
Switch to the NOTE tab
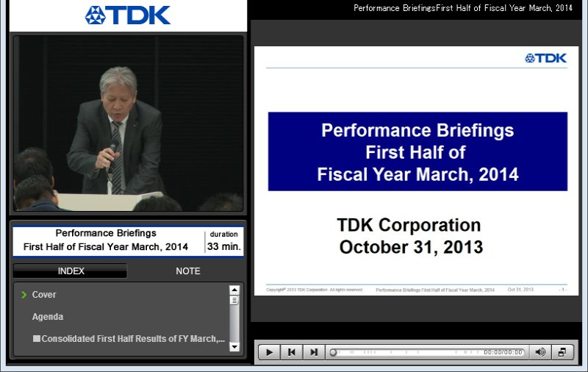pyautogui.click(x=188, y=271)
